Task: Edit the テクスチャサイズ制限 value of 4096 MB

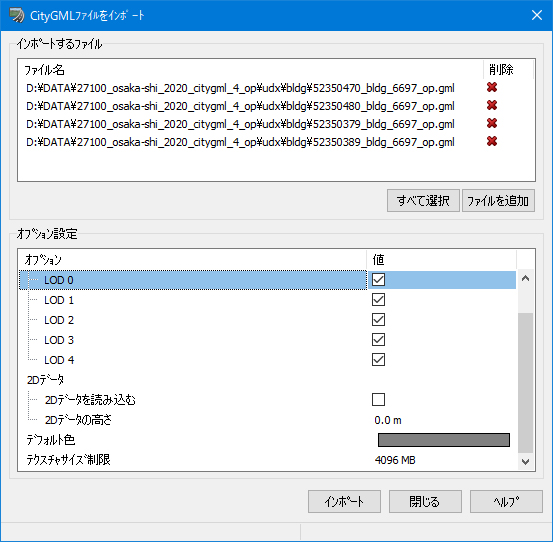Action: tap(395, 460)
